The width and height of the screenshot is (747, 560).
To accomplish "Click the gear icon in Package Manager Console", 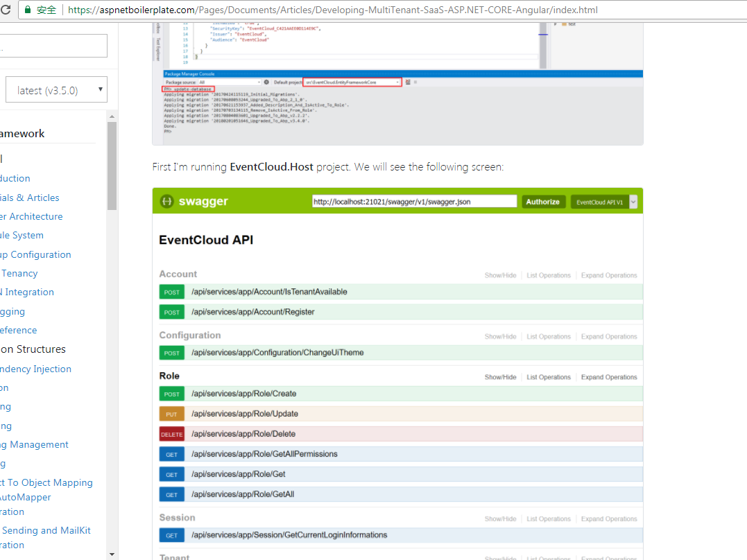I will click(266, 81).
